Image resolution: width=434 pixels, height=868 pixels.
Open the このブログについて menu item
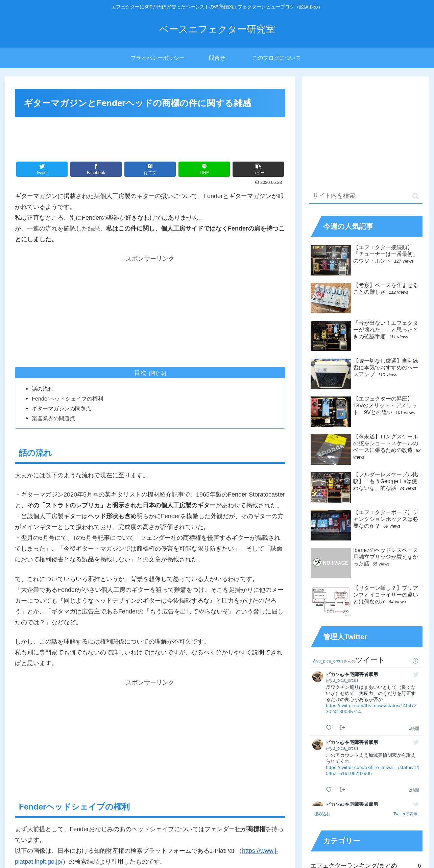click(276, 58)
